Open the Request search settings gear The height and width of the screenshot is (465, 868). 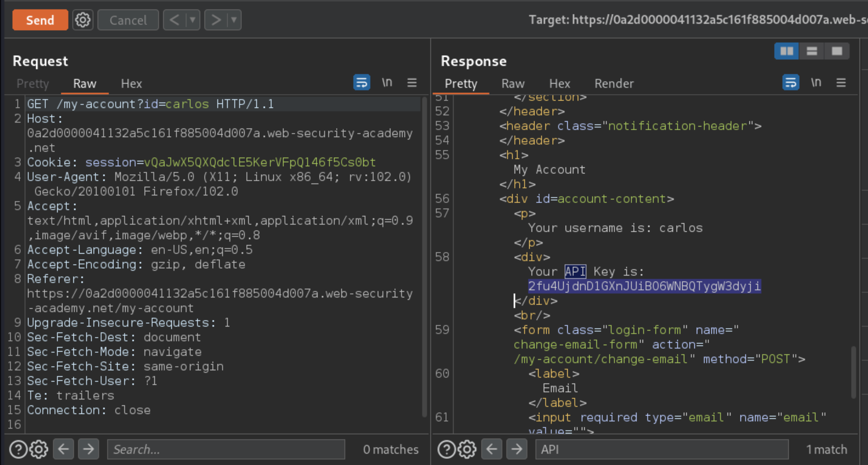click(39, 449)
